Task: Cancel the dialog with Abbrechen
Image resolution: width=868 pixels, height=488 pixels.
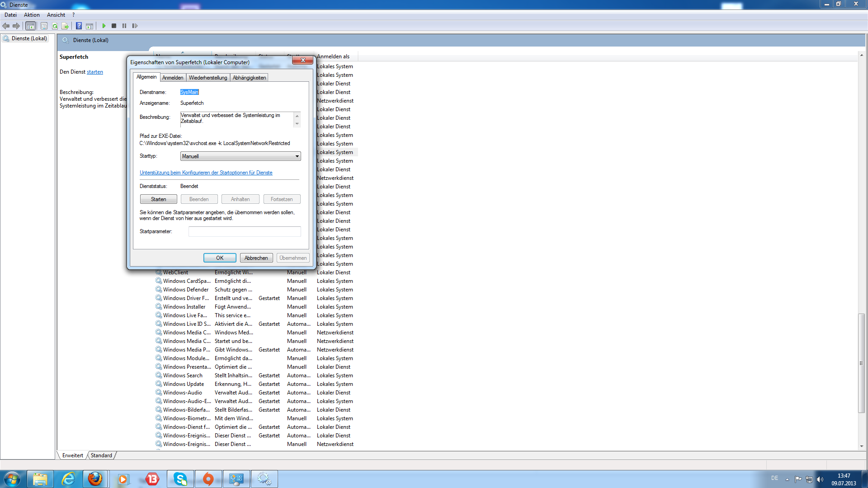Action: click(256, 258)
